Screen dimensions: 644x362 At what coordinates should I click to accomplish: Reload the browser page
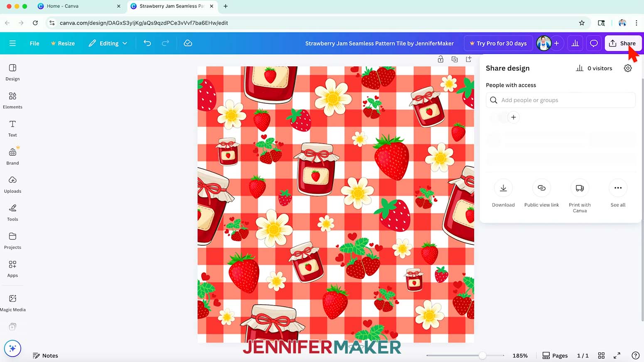tap(35, 23)
